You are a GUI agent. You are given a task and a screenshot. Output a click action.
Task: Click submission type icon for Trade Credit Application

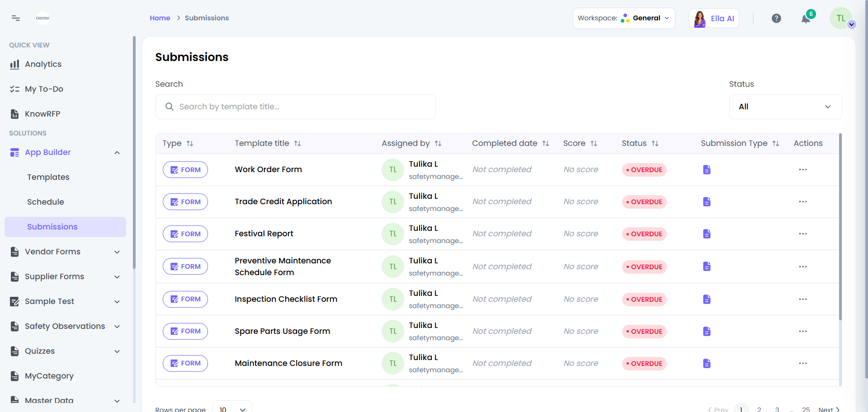click(707, 201)
